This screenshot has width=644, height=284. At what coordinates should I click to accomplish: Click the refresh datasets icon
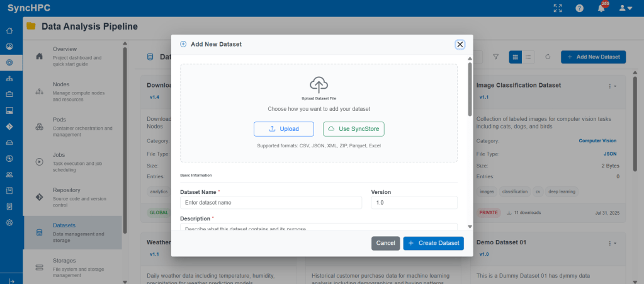548,57
